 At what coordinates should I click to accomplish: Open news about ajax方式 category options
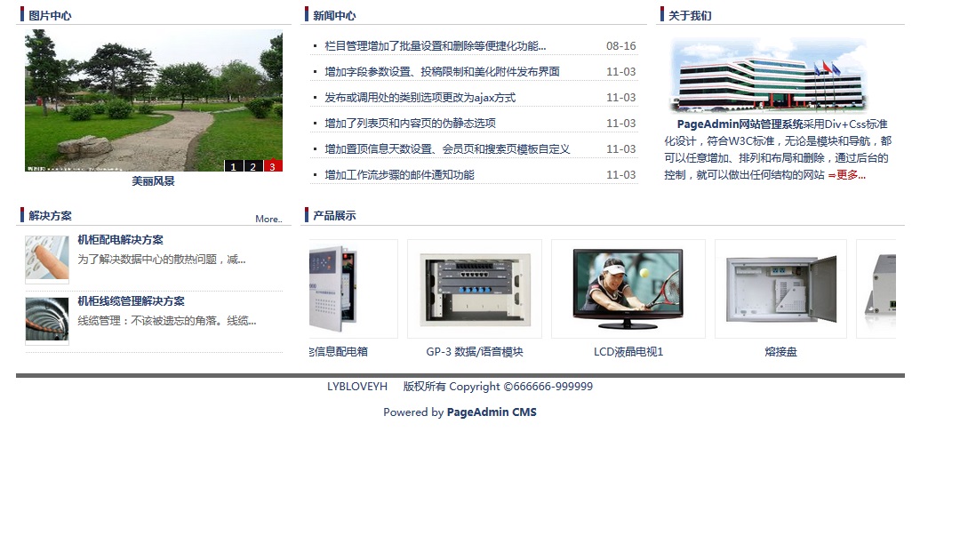click(420, 98)
